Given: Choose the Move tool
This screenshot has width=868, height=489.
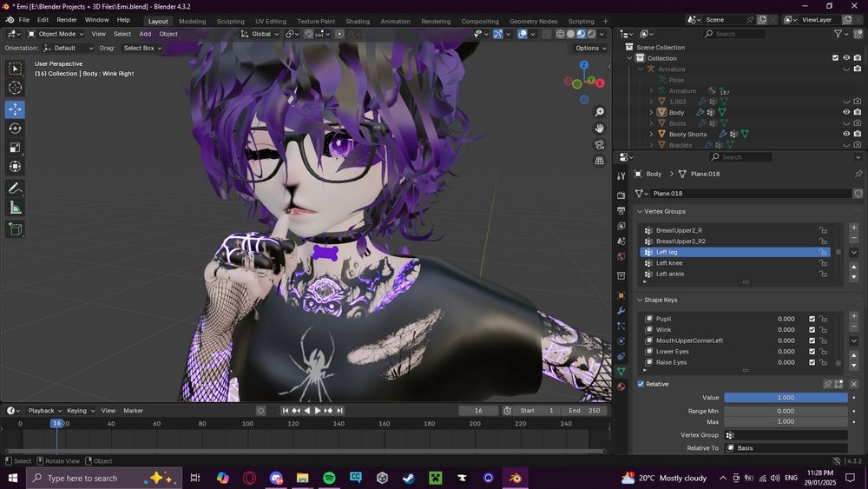Looking at the screenshot, I should click(15, 109).
